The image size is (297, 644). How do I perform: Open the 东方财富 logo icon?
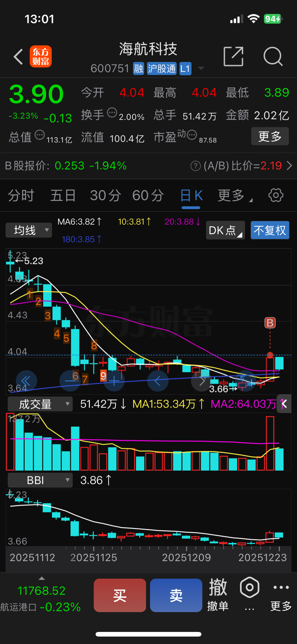coord(41,56)
